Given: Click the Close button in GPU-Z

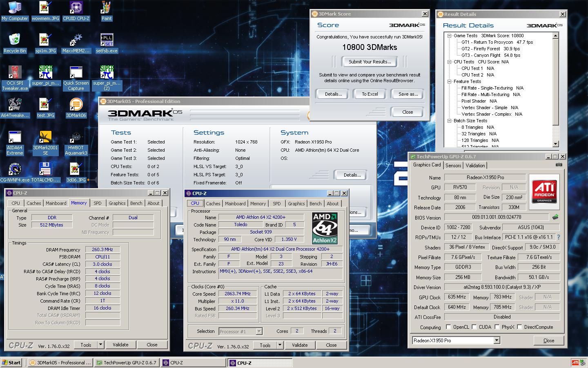Looking at the screenshot, I should pyautogui.click(x=549, y=340).
